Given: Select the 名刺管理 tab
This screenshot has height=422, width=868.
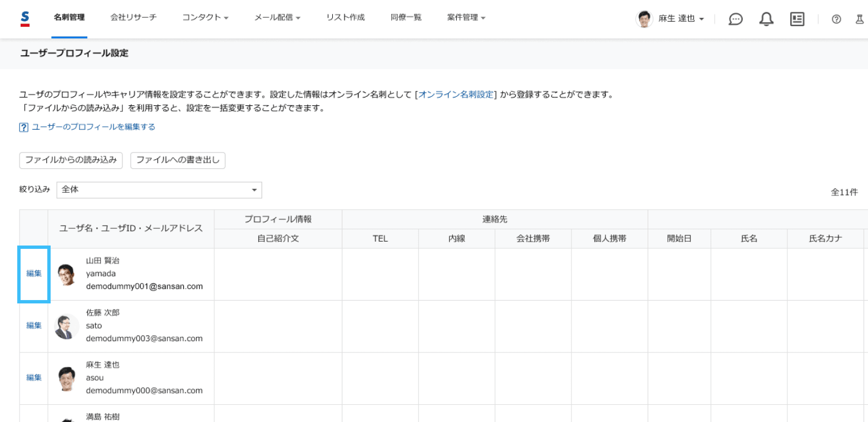Looking at the screenshot, I should click(69, 18).
